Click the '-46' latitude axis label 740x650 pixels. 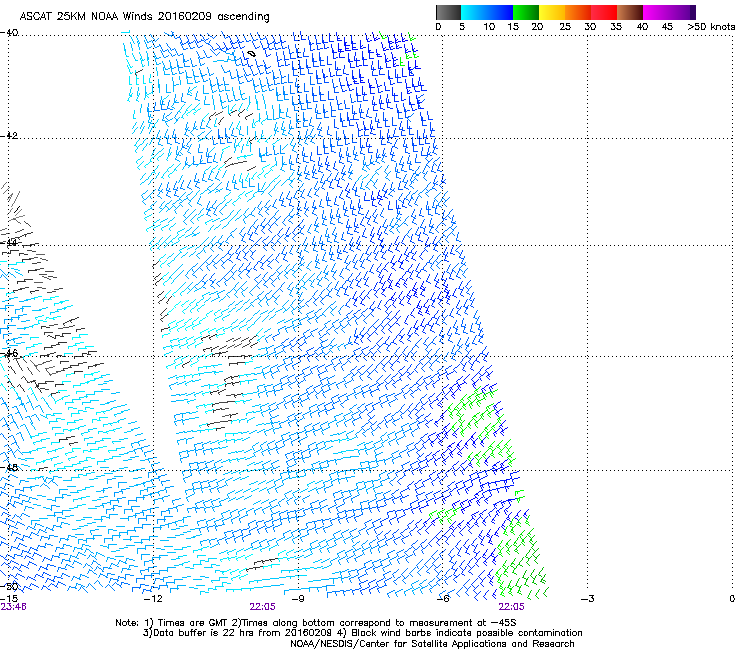tap(9, 353)
